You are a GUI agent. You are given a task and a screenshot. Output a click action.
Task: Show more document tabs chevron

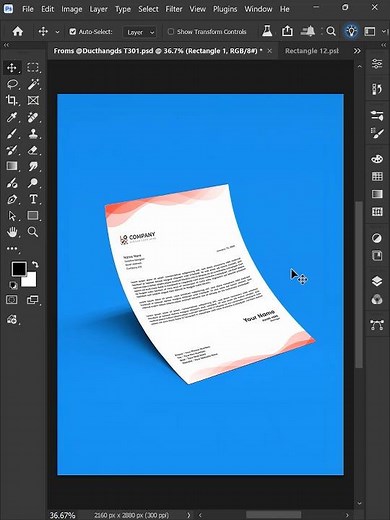click(357, 51)
